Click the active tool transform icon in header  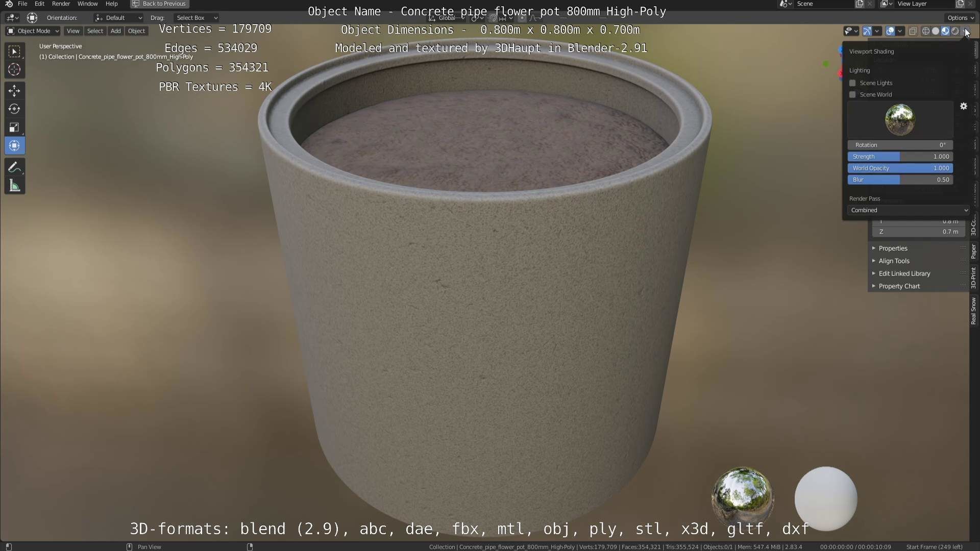(32, 18)
